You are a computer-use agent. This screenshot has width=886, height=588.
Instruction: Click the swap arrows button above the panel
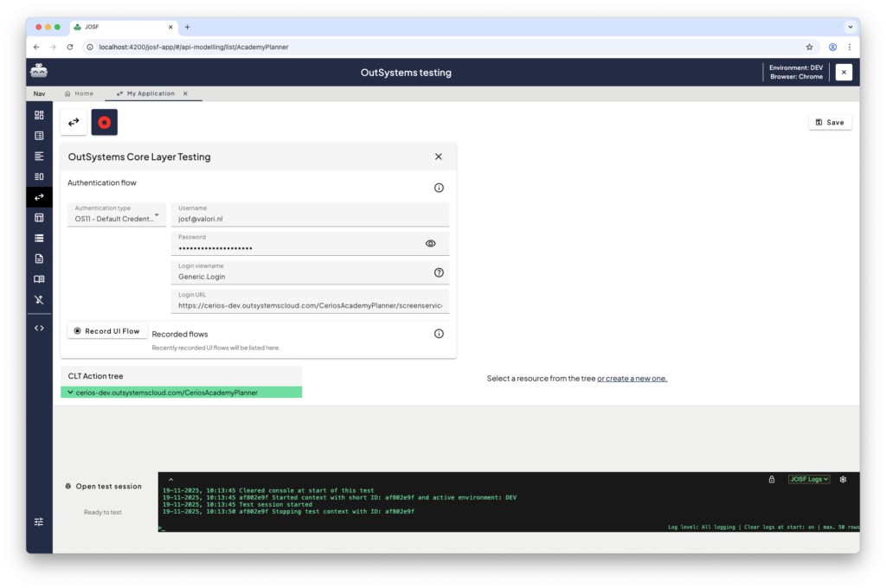pyautogui.click(x=74, y=123)
